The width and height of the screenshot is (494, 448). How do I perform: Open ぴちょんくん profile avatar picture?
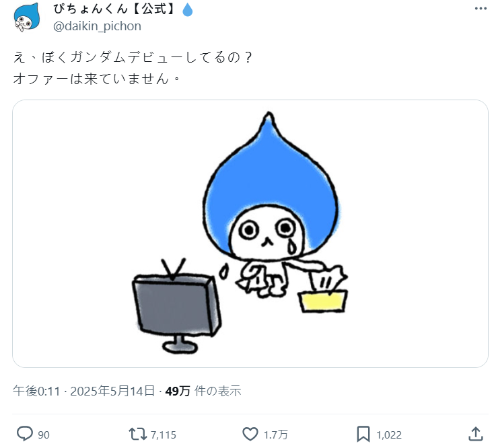pyautogui.click(x=27, y=17)
